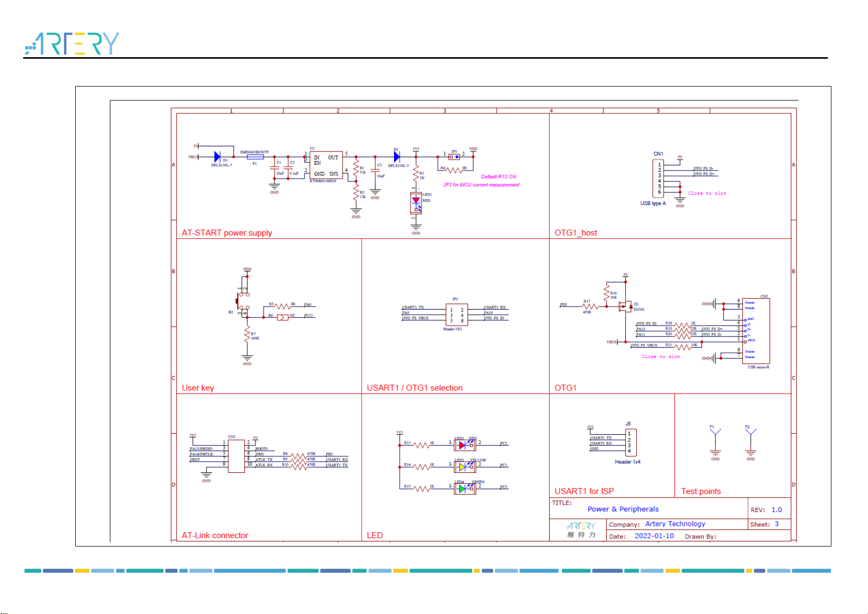Click the 'Header 1x4' label

[x=627, y=462]
